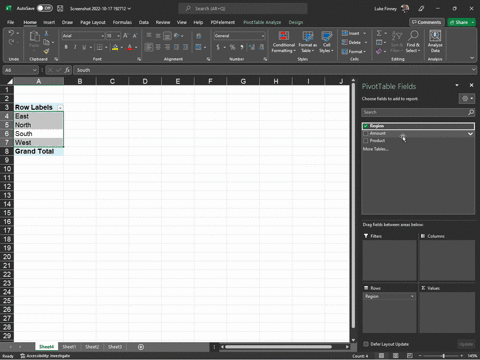Click in the top search box
The width and height of the screenshot is (480, 360).
pos(243,8)
